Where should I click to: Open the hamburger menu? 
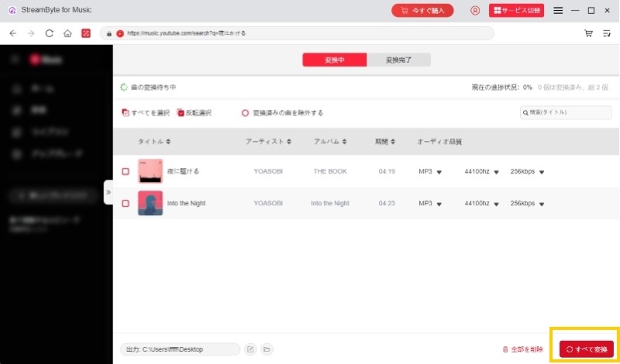[558, 11]
